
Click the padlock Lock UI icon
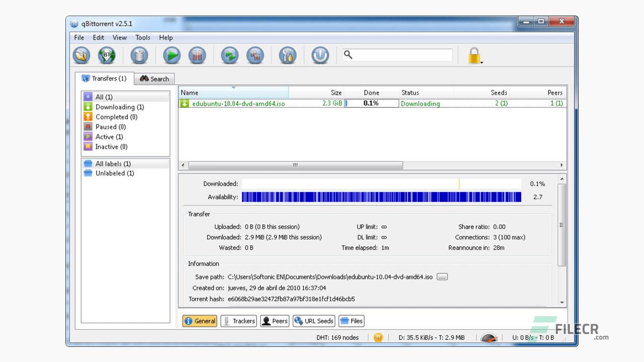[474, 55]
